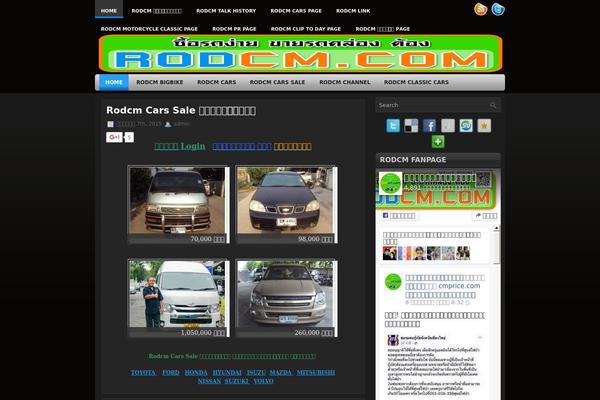This screenshot has height=400, width=600.
Task: Click the search magnifier icon
Action: pos(493,105)
